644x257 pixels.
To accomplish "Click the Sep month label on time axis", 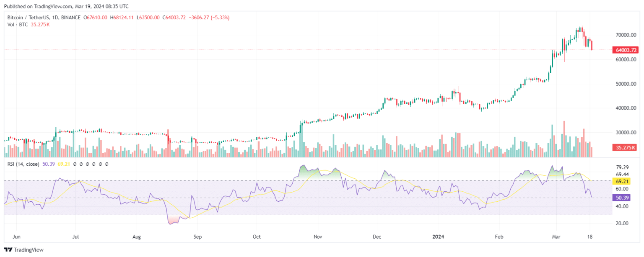I will 197,236.
